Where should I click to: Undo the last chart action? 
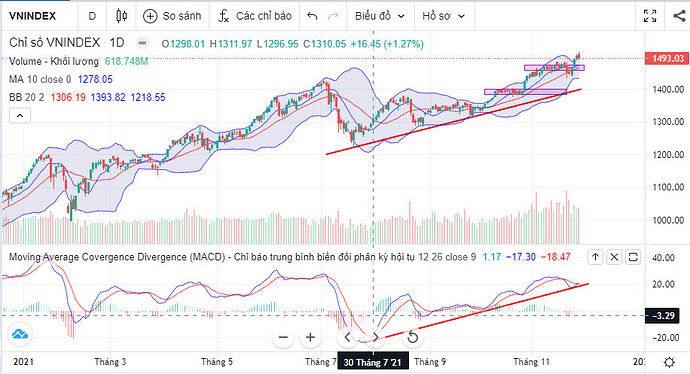(312, 16)
